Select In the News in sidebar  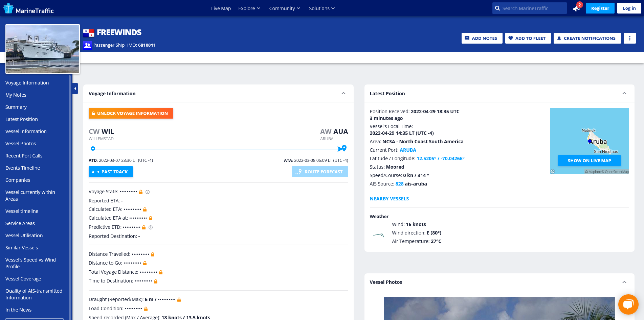[19, 310]
